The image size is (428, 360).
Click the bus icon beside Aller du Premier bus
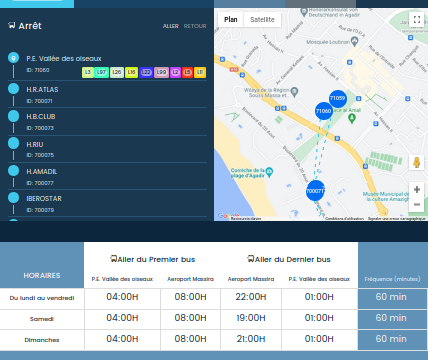114,259
